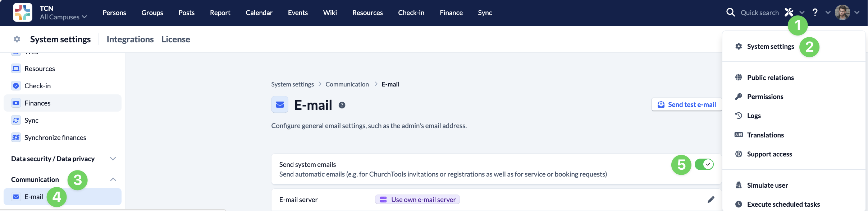Open the user avatar menu chevron
Image resolution: width=868 pixels, height=211 pixels.
[857, 13]
